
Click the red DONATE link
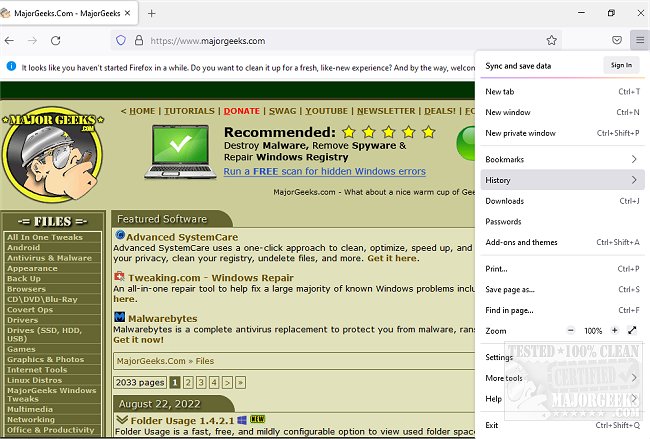[x=242, y=111]
